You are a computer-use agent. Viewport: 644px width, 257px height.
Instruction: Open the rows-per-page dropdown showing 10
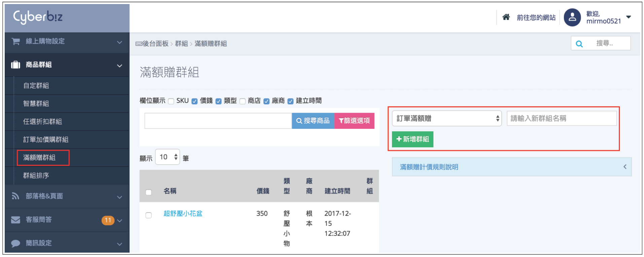pyautogui.click(x=168, y=157)
